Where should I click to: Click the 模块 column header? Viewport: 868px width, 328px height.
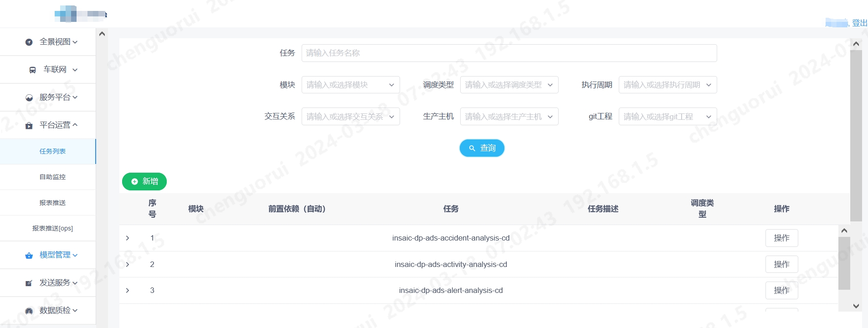[195, 209]
